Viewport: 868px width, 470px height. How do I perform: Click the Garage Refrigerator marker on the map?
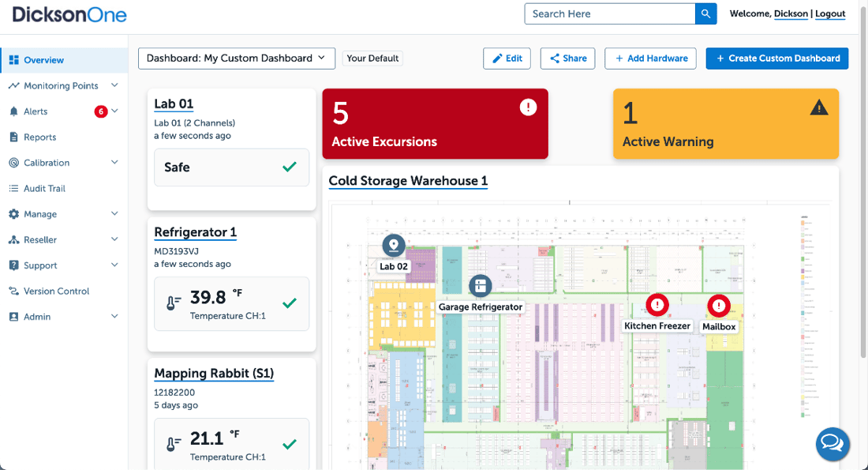pyautogui.click(x=480, y=286)
